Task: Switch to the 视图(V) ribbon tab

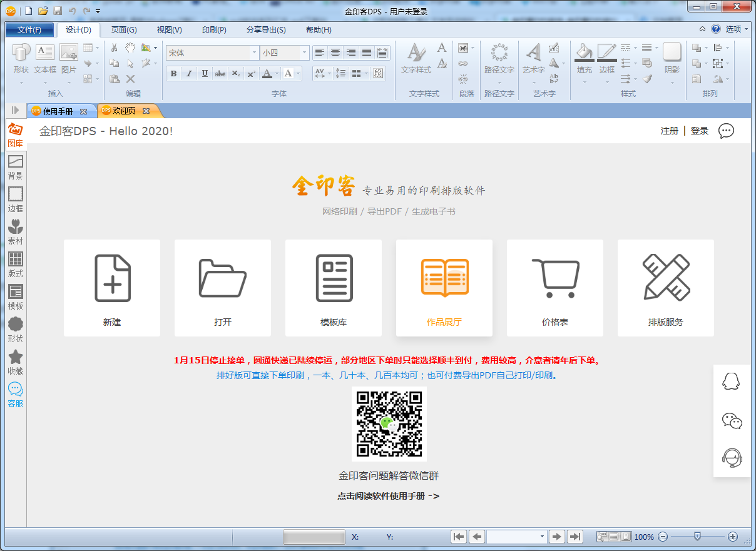Action: point(169,29)
